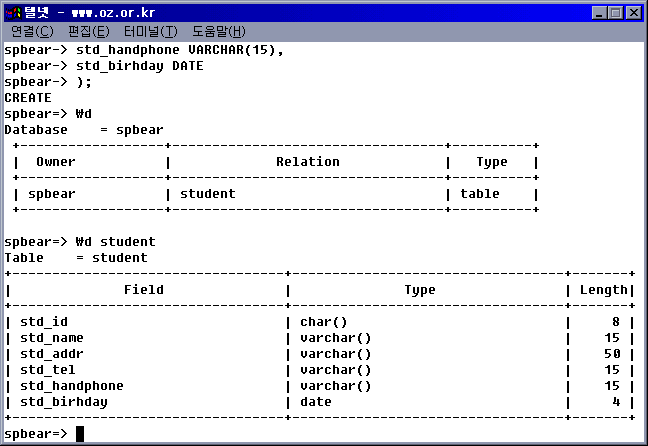
Task: Open the 터미널(T) menu
Action: pos(151,31)
